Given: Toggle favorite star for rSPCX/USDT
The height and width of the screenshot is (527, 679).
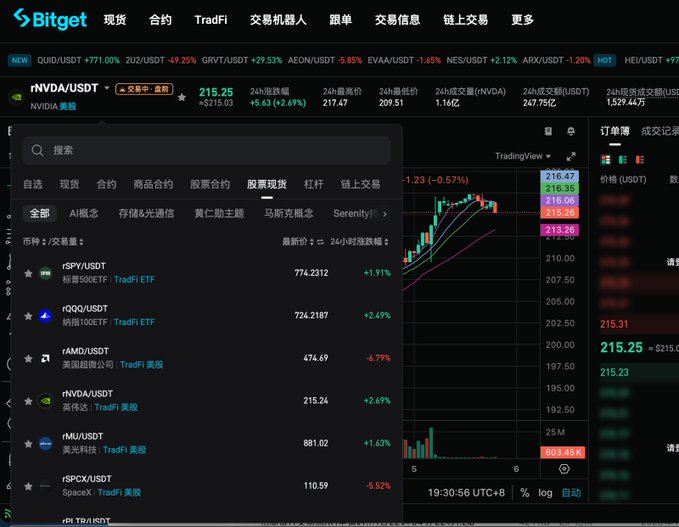Looking at the screenshot, I should click(28, 486).
